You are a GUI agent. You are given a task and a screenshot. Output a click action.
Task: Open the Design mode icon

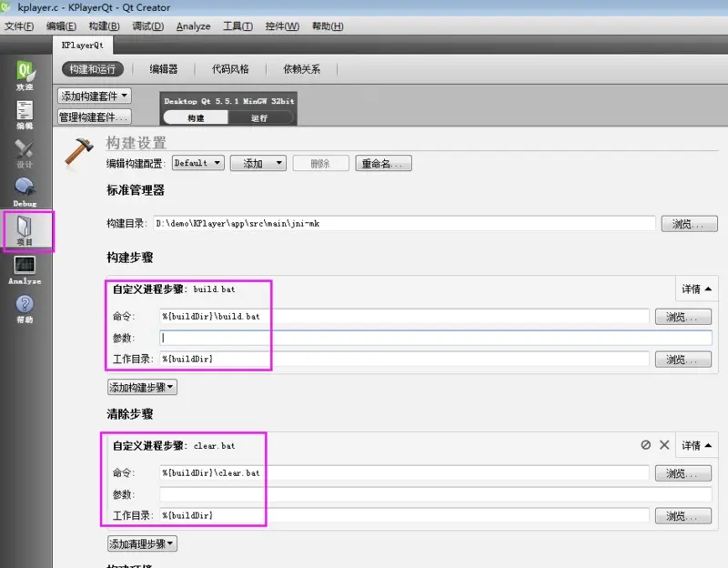(25, 154)
